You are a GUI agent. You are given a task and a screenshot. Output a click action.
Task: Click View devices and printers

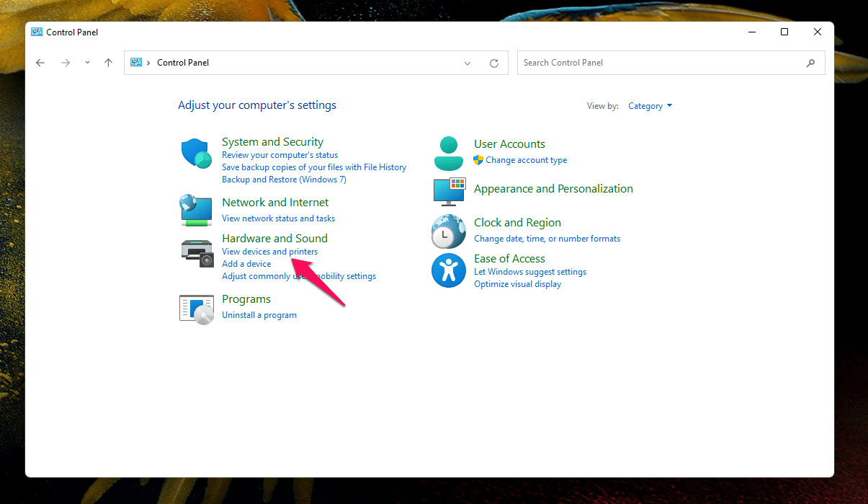pyautogui.click(x=269, y=252)
